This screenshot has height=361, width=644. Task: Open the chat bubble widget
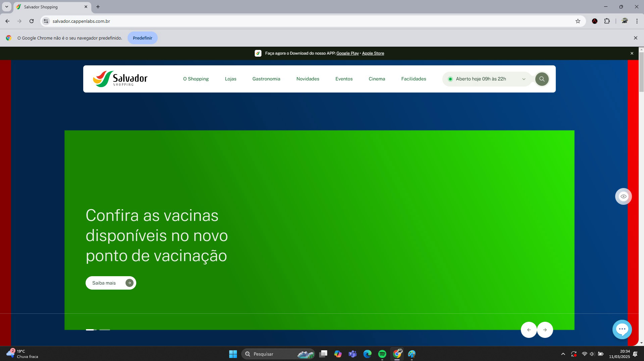(622, 329)
